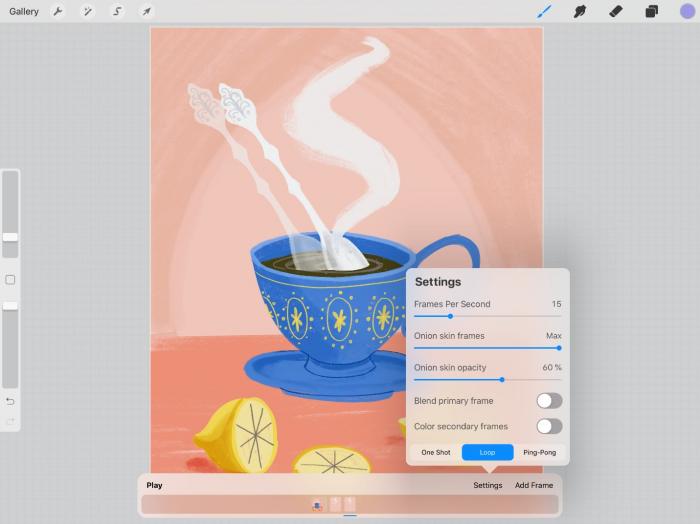Choose Ping-Pong playback mode
Image resolution: width=700 pixels, height=524 pixels.
click(539, 452)
